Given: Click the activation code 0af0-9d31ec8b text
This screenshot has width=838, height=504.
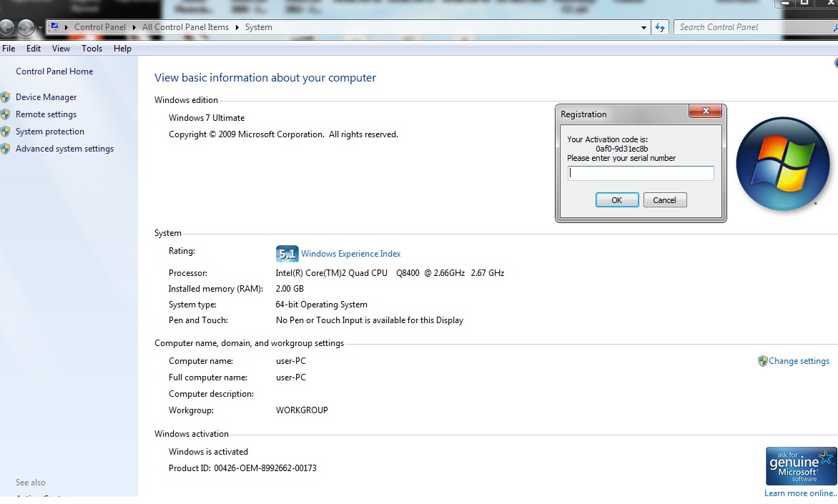Looking at the screenshot, I should point(621,149).
